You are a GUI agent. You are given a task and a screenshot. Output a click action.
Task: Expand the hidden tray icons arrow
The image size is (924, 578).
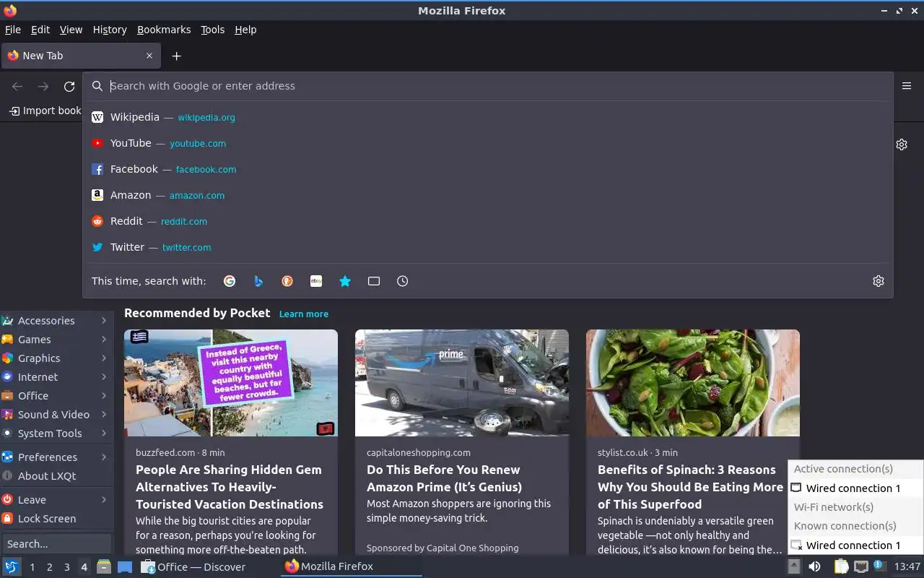pos(793,566)
